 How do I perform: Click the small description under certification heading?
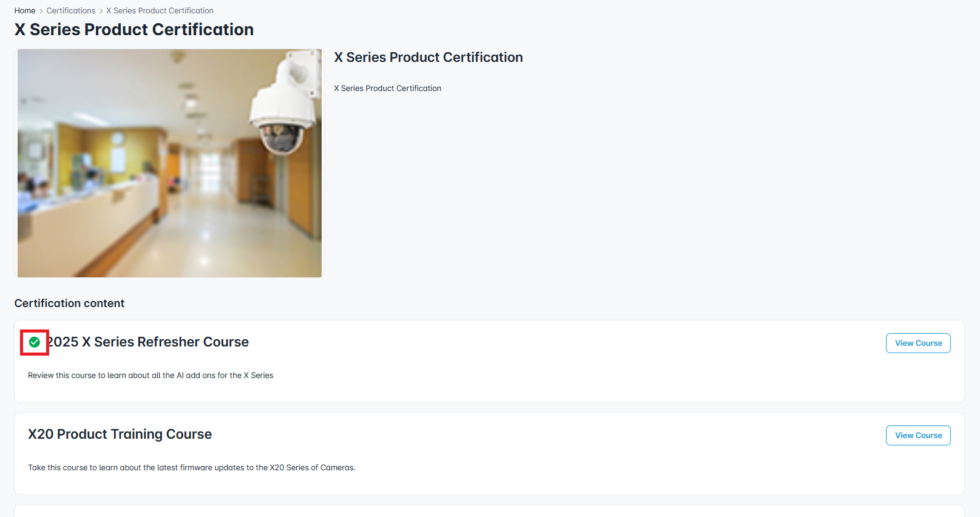[x=388, y=89]
